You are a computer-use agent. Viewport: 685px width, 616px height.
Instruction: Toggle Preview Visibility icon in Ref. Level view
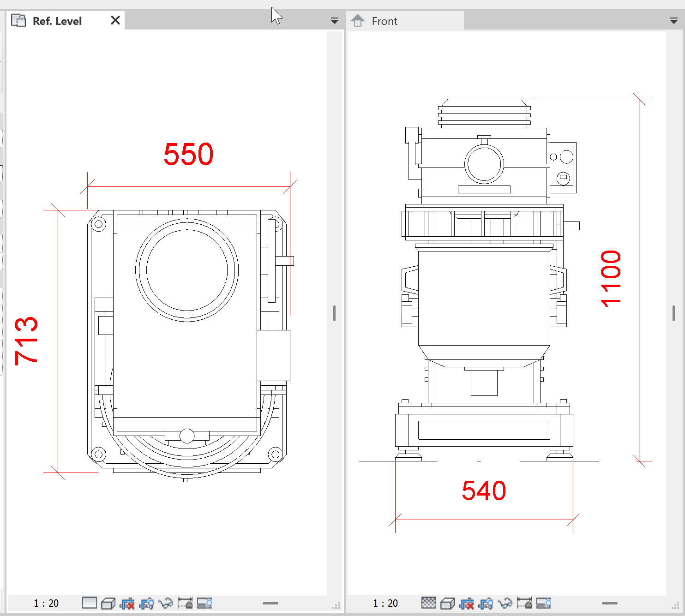click(x=204, y=603)
